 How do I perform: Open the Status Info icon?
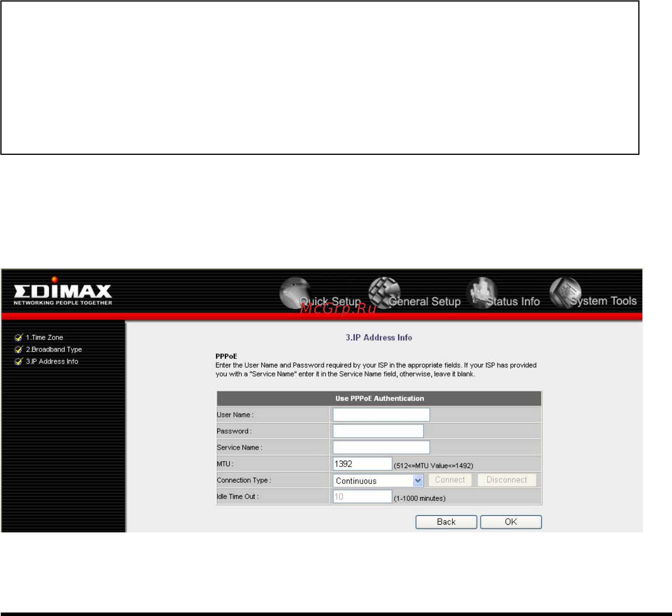click(482, 293)
